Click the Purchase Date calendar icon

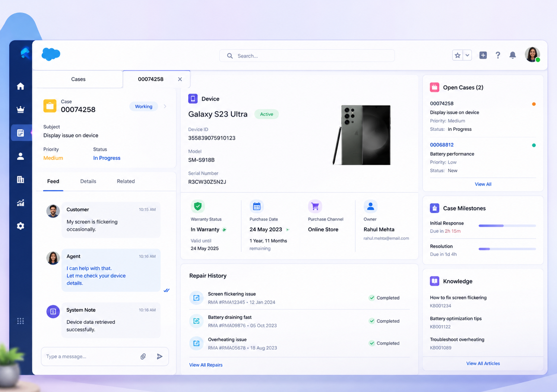[x=257, y=206]
